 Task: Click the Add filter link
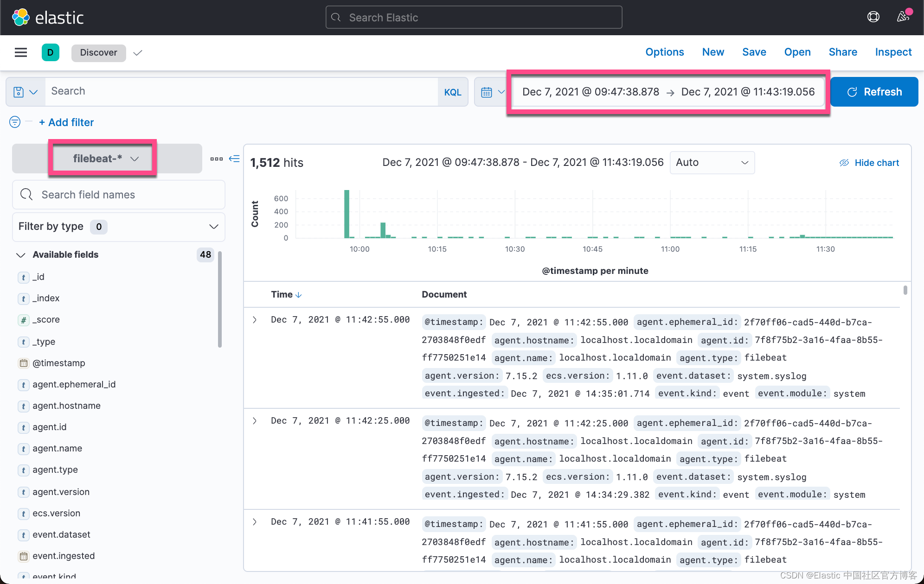[66, 122]
